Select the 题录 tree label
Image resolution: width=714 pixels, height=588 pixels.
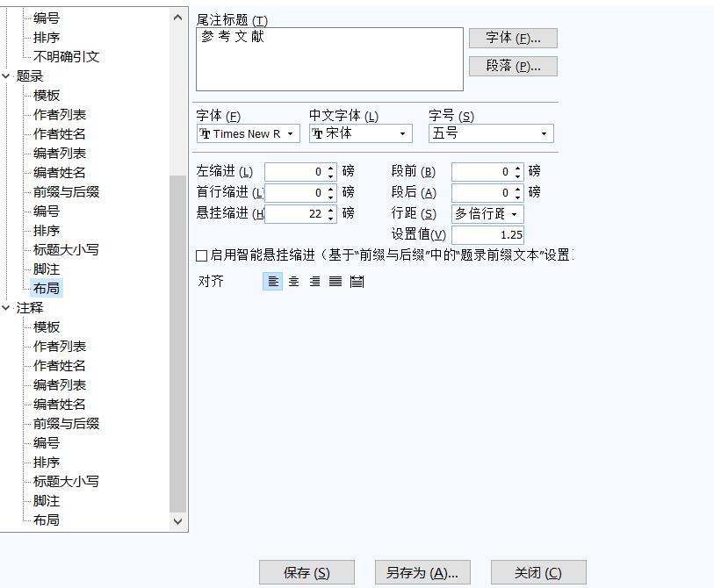click(x=30, y=76)
